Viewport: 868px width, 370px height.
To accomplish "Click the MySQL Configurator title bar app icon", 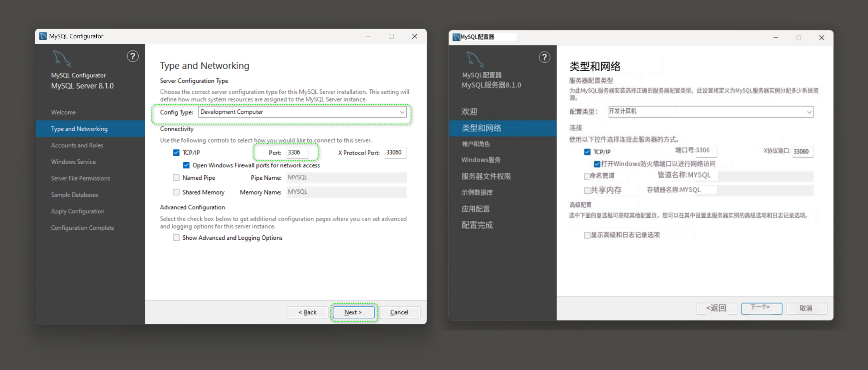I will tap(43, 36).
